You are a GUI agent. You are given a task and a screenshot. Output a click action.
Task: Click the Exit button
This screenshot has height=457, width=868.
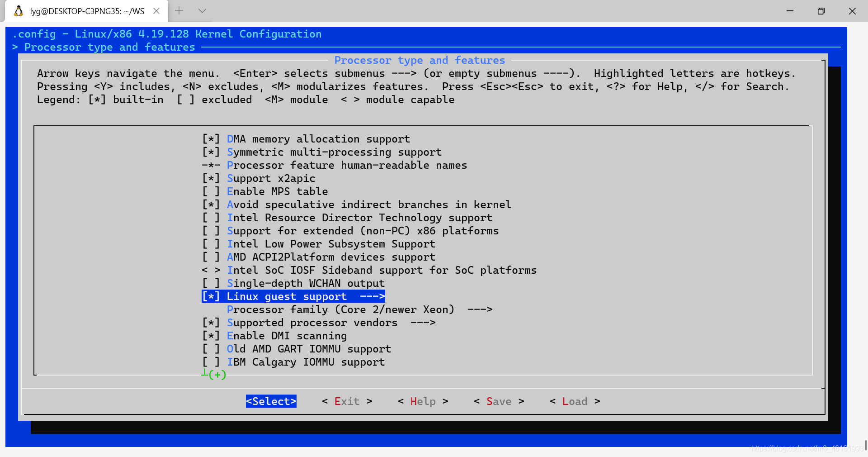click(347, 401)
